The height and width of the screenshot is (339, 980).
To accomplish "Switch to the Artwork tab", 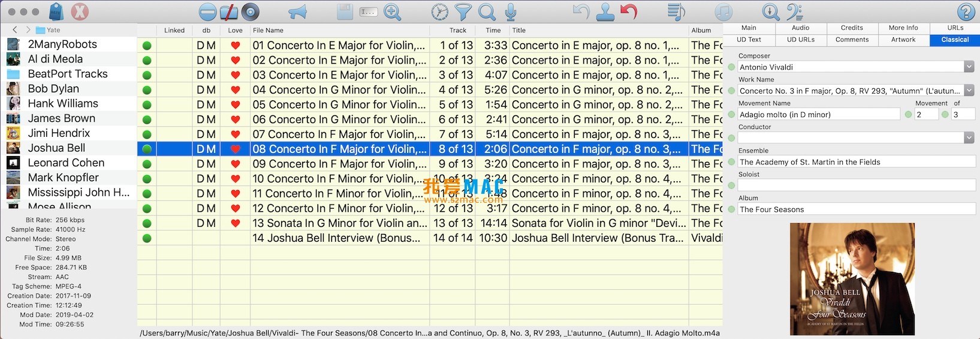I will point(903,40).
